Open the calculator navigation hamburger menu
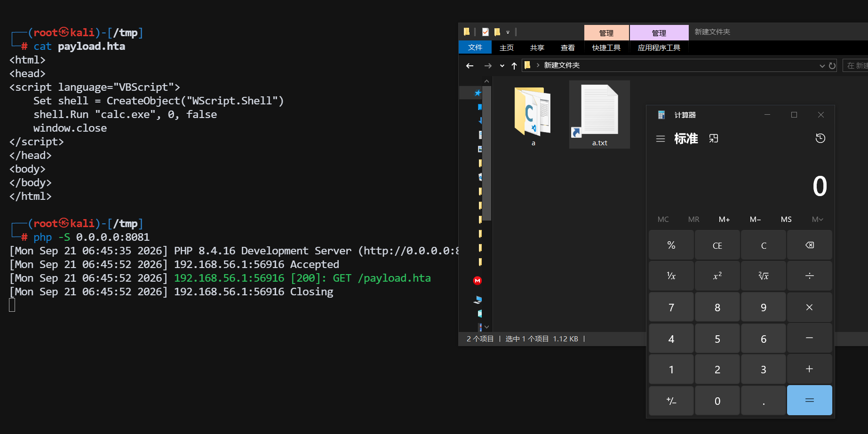The height and width of the screenshot is (434, 868). pyautogui.click(x=661, y=139)
